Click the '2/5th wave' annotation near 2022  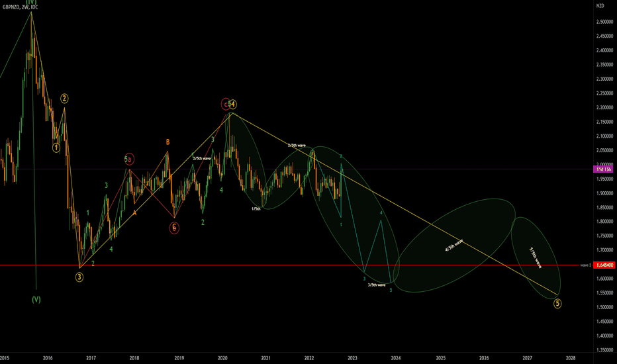point(297,145)
